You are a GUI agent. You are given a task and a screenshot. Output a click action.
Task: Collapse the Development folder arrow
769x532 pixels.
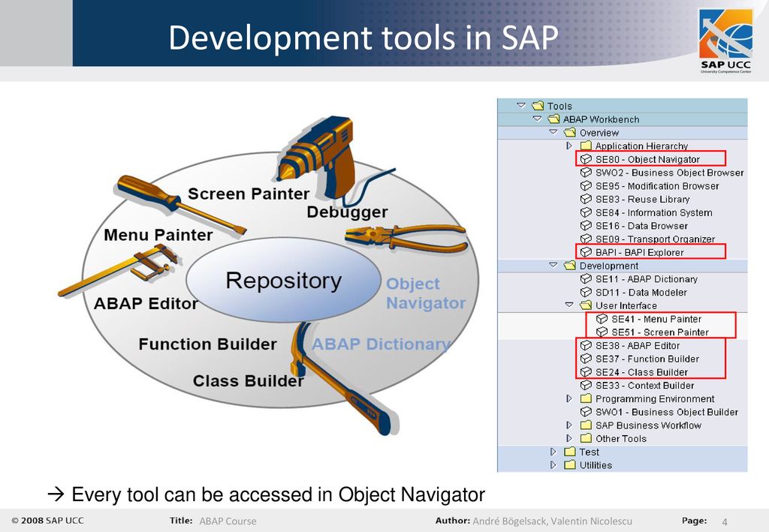click(x=553, y=265)
